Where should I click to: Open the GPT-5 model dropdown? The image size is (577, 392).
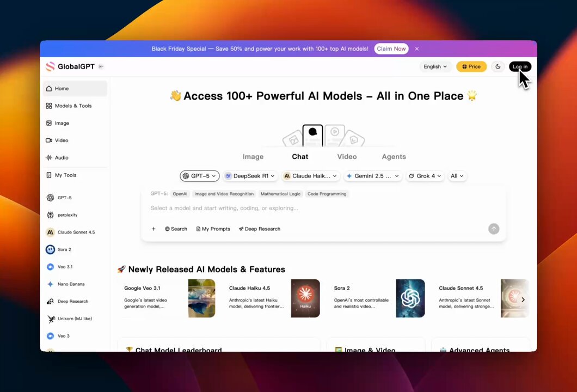(200, 176)
